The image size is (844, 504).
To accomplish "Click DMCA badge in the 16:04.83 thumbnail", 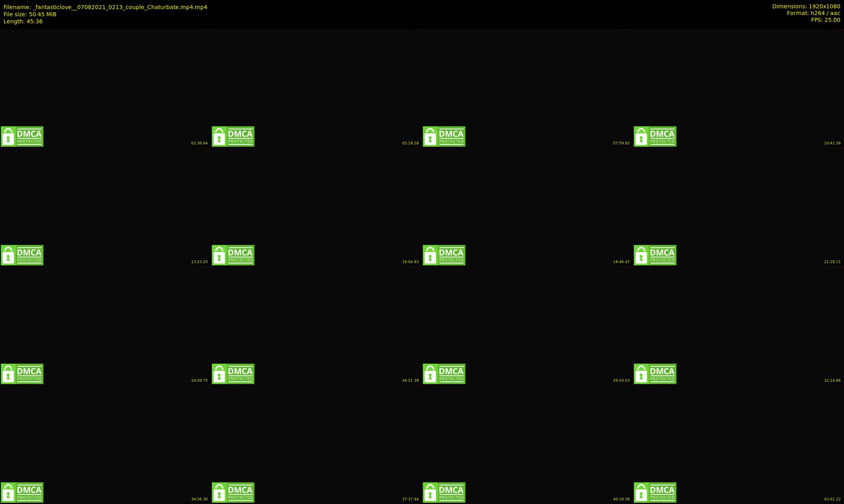I will click(x=233, y=255).
